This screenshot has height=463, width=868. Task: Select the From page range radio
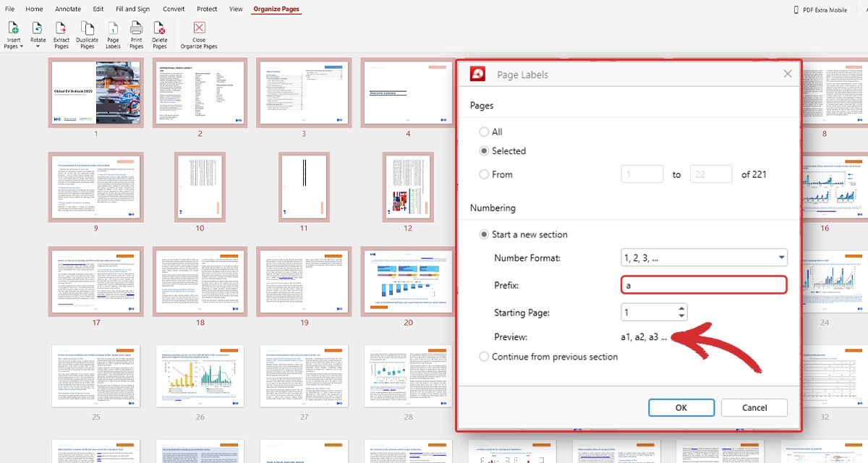point(484,174)
